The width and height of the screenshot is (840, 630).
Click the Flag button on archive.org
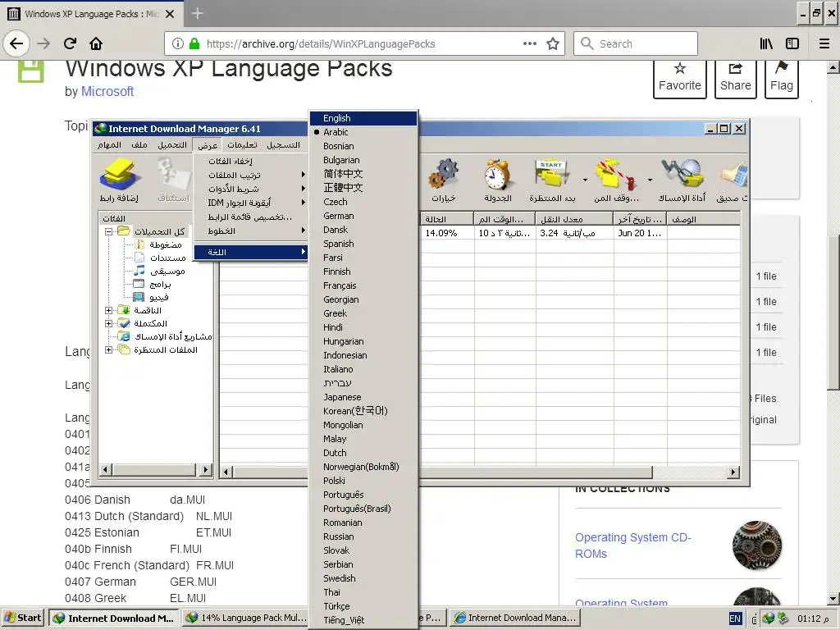(782, 78)
